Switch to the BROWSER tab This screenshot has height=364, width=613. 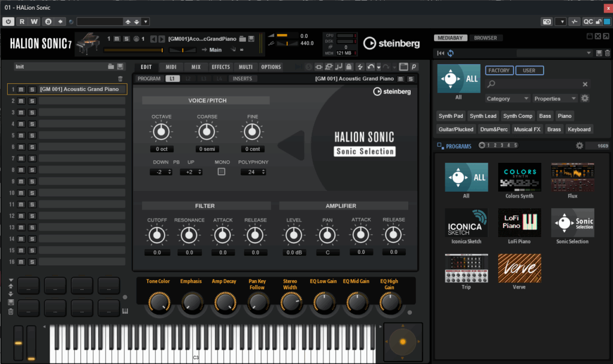(485, 38)
